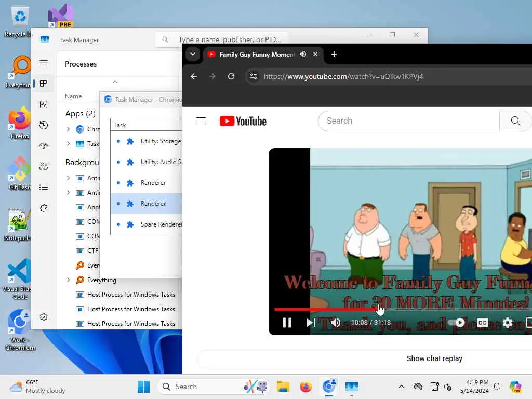Open YouTube guide hamburger menu
Screen dimensions: 532x399
[201, 121]
